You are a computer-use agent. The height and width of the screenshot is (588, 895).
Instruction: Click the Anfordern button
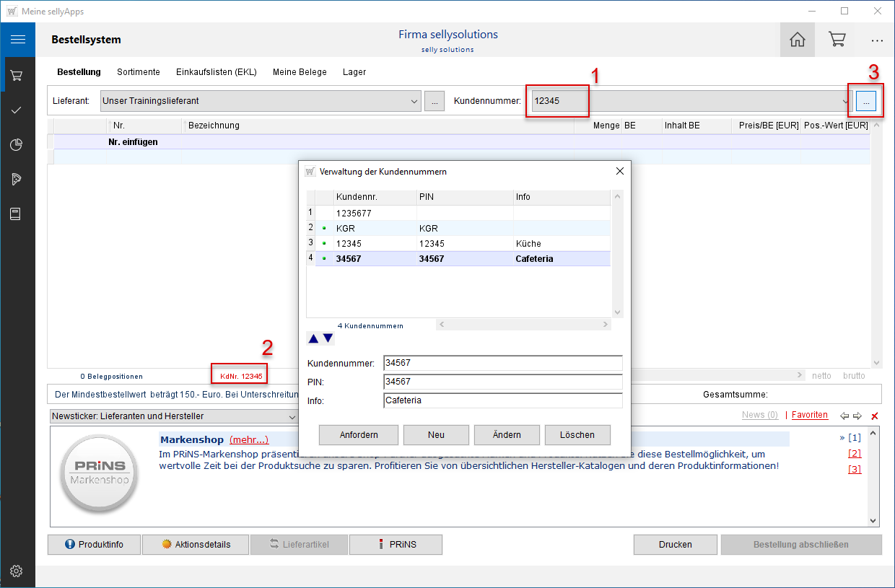(x=359, y=435)
